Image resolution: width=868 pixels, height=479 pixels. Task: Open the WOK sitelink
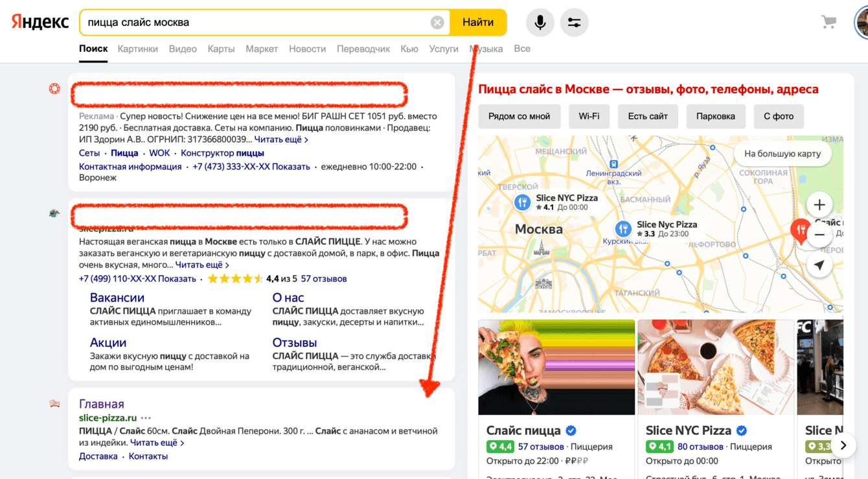(159, 153)
